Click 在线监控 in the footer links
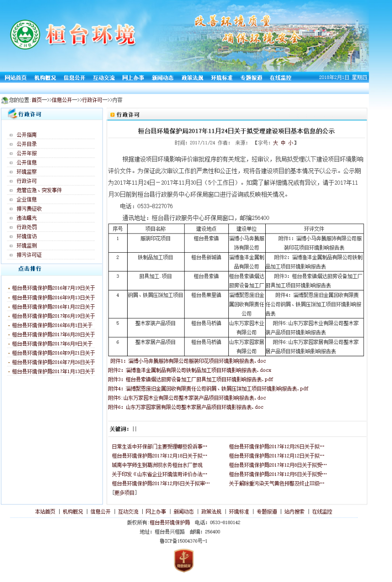Image resolution: width=392 pixels, height=582 pixels. pyautogui.click(x=322, y=512)
